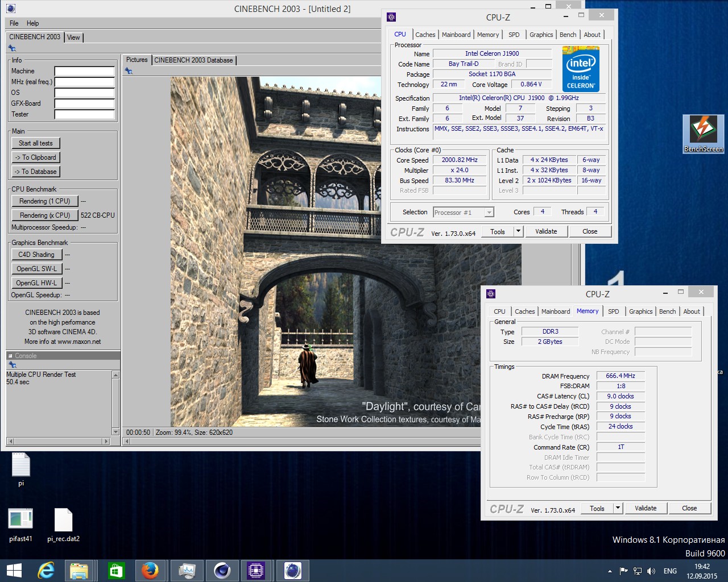
Task: Open Memory tab in CPU-Z CPU window
Action: (x=488, y=35)
